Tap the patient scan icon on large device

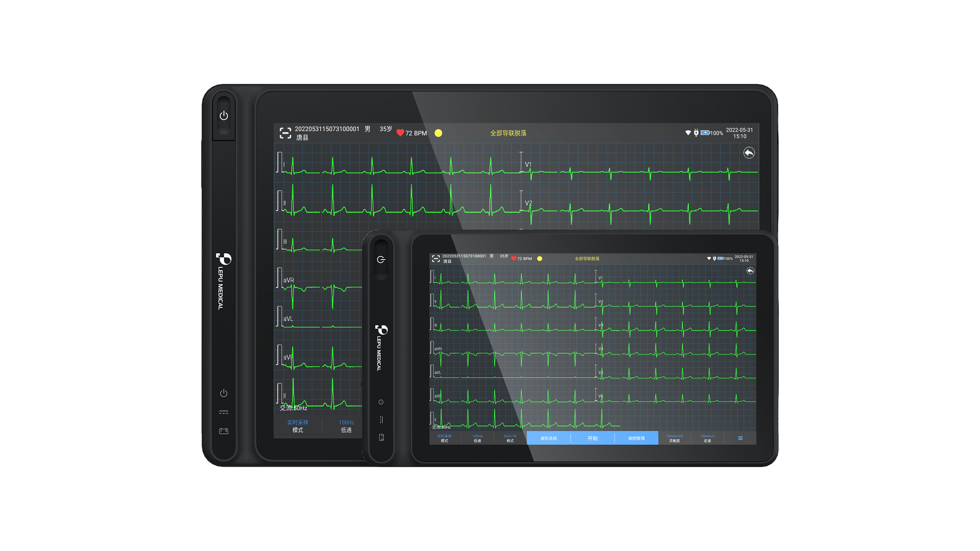(285, 133)
